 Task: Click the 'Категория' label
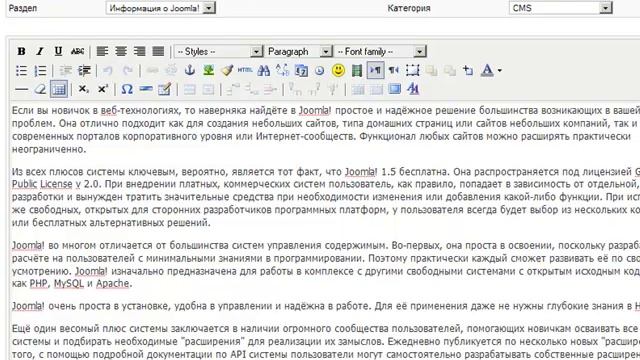409,8
